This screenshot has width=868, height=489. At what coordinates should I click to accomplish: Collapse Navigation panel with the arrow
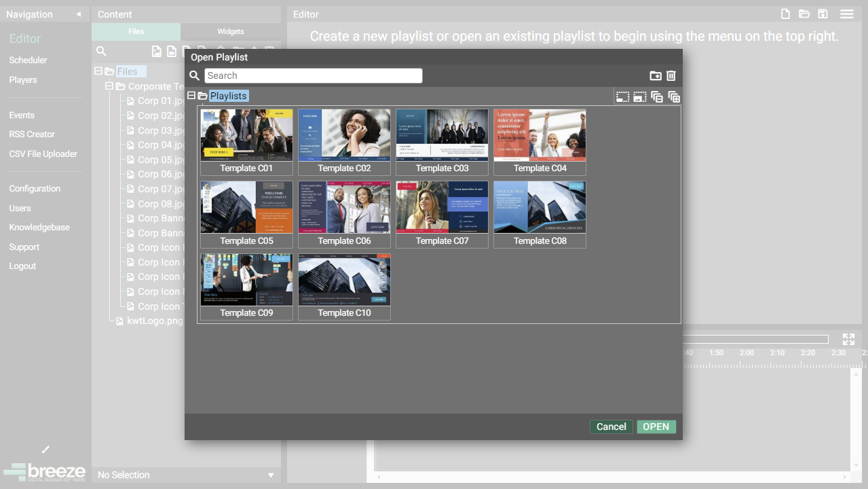pos(78,14)
